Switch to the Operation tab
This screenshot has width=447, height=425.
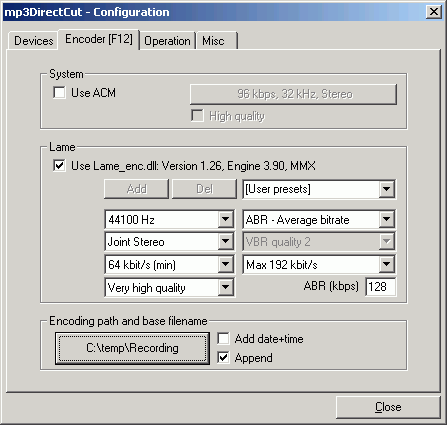tap(167, 41)
